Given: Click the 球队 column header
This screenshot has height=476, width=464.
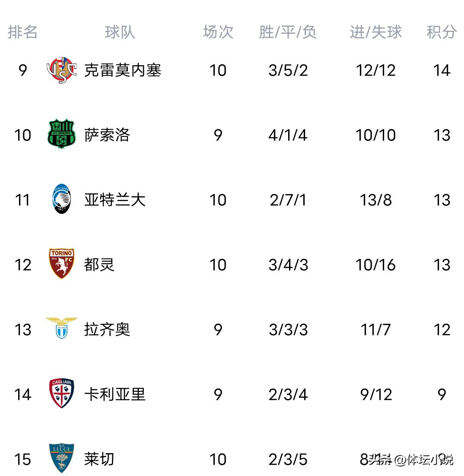Looking at the screenshot, I should click(120, 32).
